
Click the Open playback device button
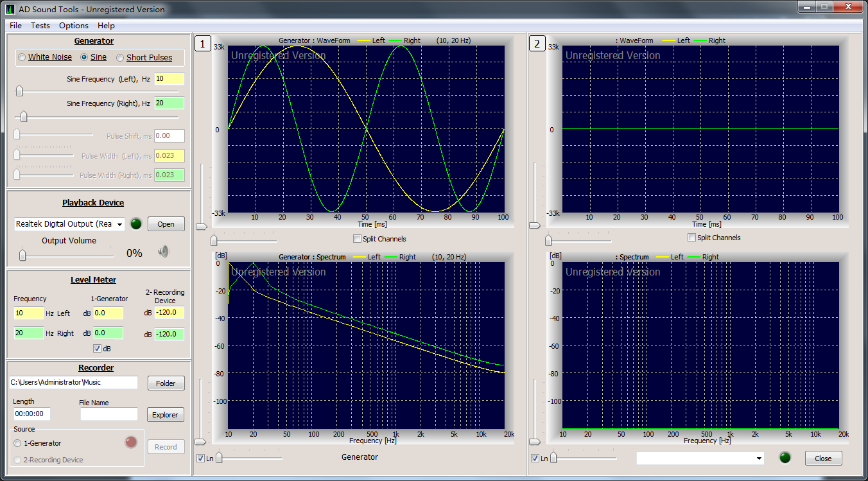pyautogui.click(x=166, y=224)
